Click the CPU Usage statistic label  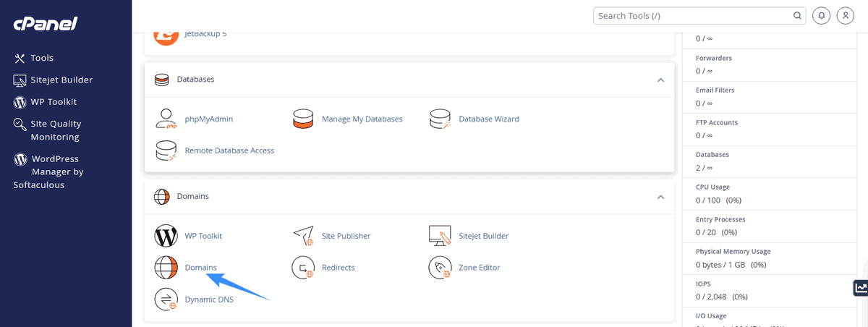click(714, 187)
